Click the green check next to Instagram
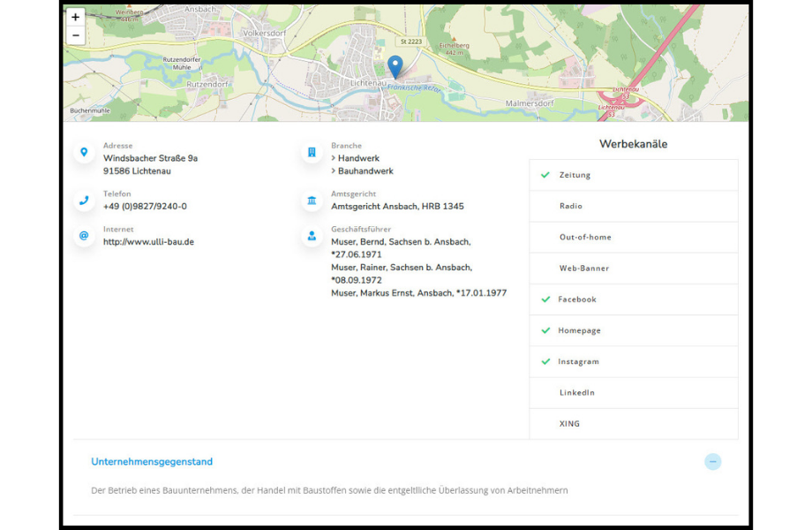The width and height of the screenshot is (812, 530). tap(545, 361)
